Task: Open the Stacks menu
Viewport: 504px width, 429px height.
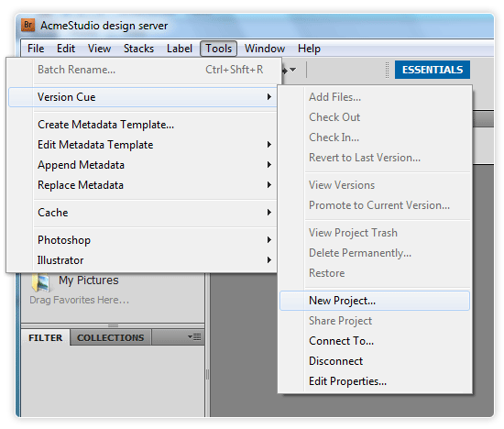Action: point(138,49)
